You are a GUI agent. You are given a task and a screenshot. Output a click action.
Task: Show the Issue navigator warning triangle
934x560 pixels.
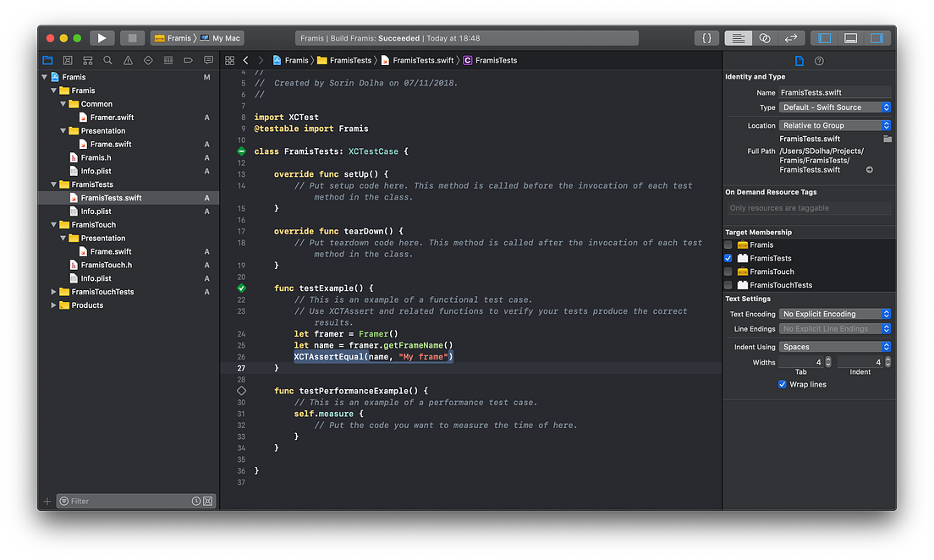click(129, 60)
